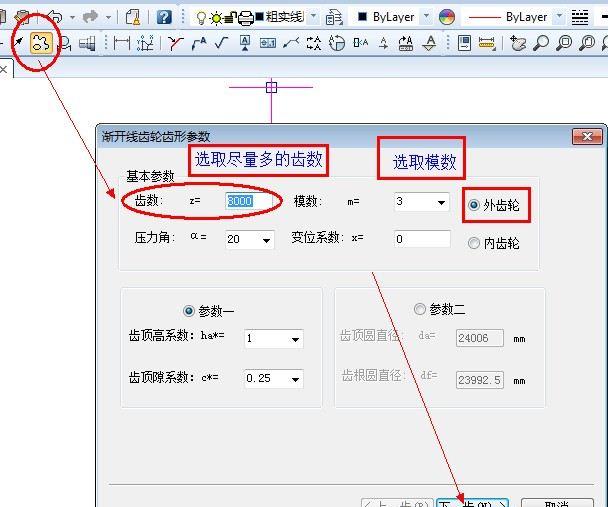Toggle the layer lightbulb icon
The height and width of the screenshot is (507, 608).
201,18
